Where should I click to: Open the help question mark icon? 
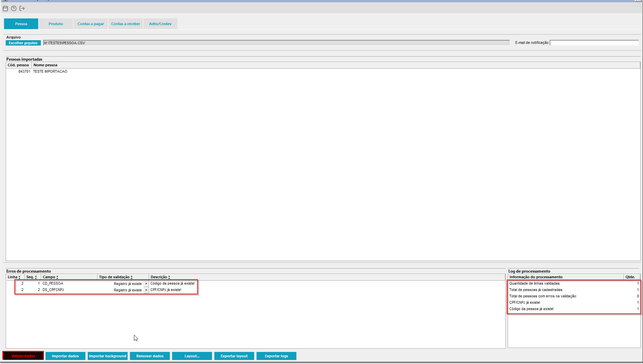pyautogui.click(x=14, y=8)
